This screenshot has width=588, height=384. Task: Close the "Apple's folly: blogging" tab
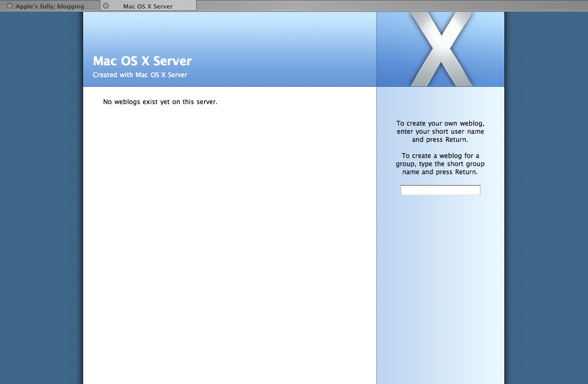(10, 6)
